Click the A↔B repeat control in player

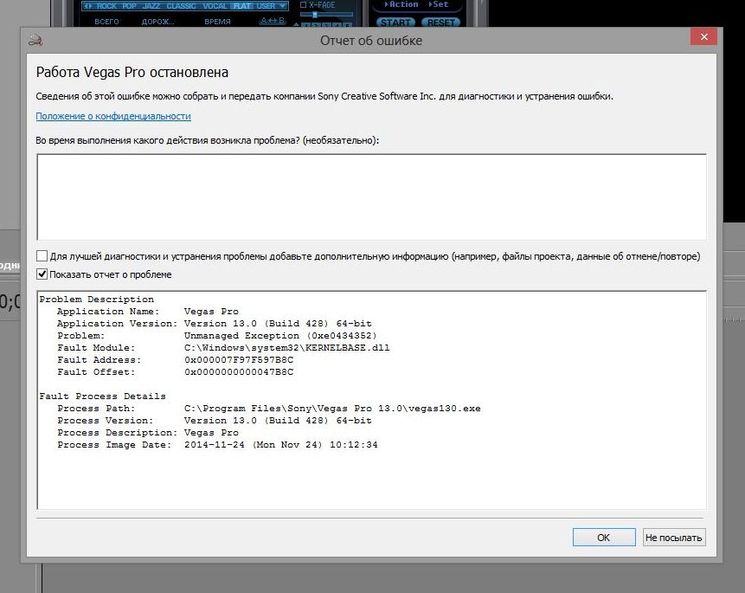(273, 21)
